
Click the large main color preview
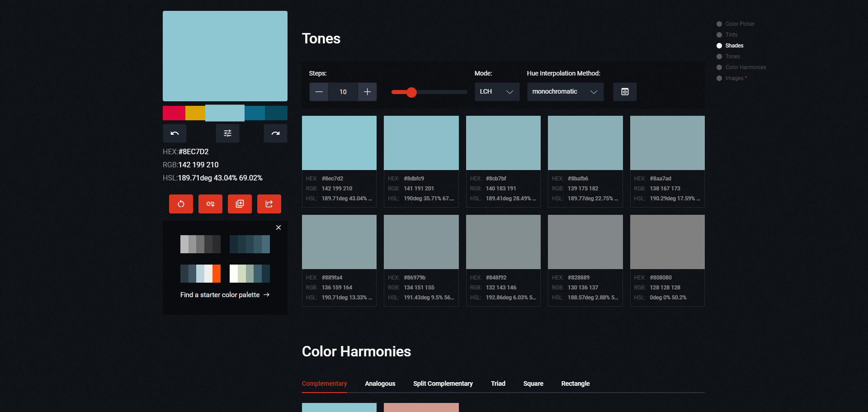point(225,56)
